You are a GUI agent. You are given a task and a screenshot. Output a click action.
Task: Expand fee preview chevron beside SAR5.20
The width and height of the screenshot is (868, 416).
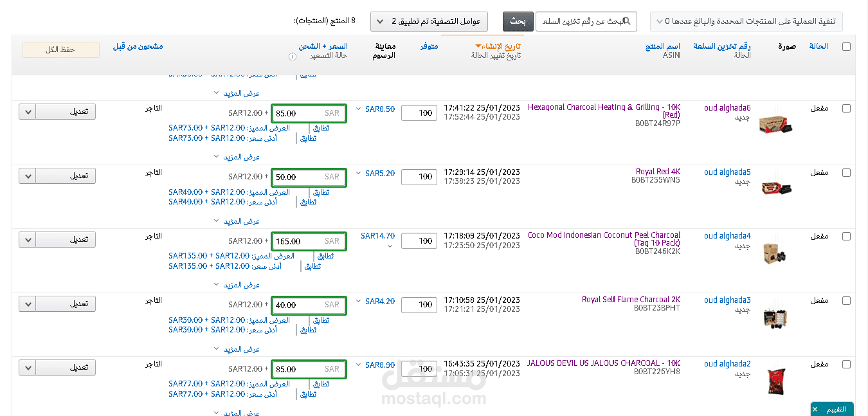point(358,174)
